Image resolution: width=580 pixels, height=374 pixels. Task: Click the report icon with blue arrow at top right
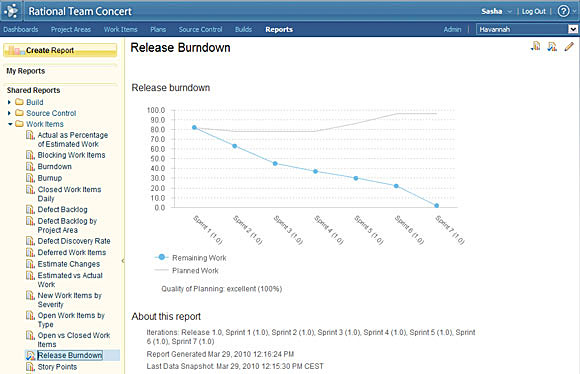click(552, 46)
